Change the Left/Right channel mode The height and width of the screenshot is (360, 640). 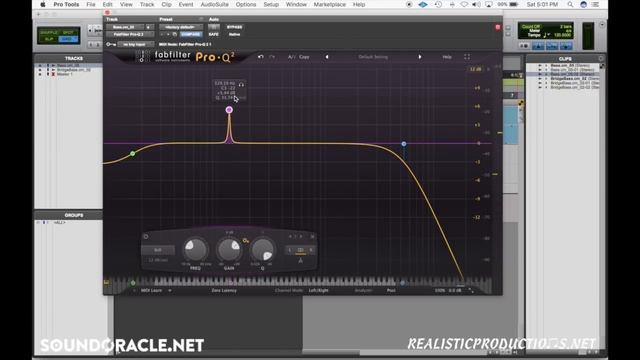point(318,291)
